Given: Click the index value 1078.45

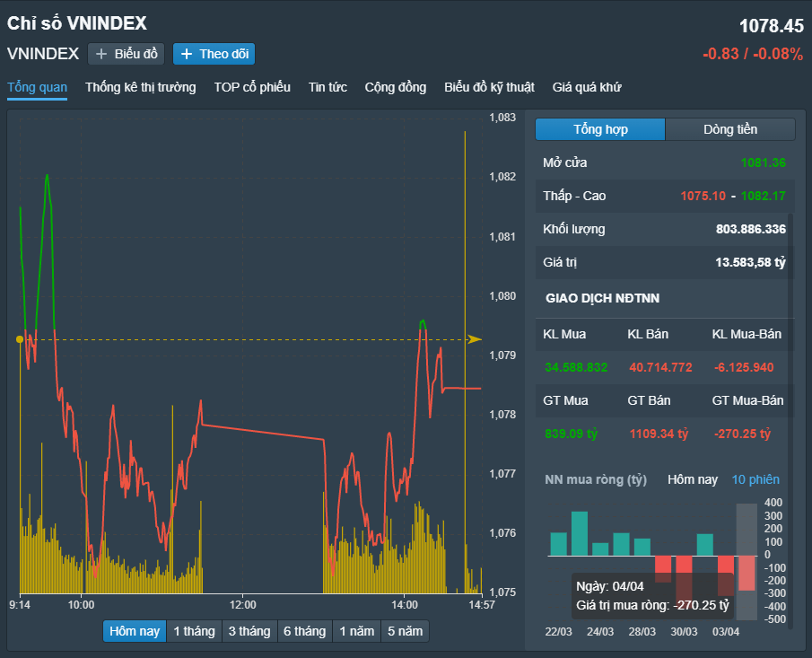Looking at the screenshot, I should [772, 26].
